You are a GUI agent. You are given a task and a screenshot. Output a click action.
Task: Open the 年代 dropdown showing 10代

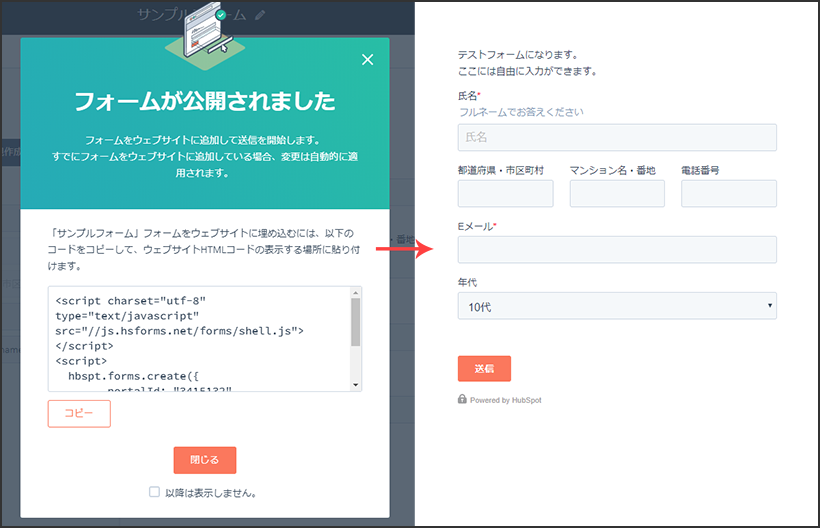click(617, 306)
